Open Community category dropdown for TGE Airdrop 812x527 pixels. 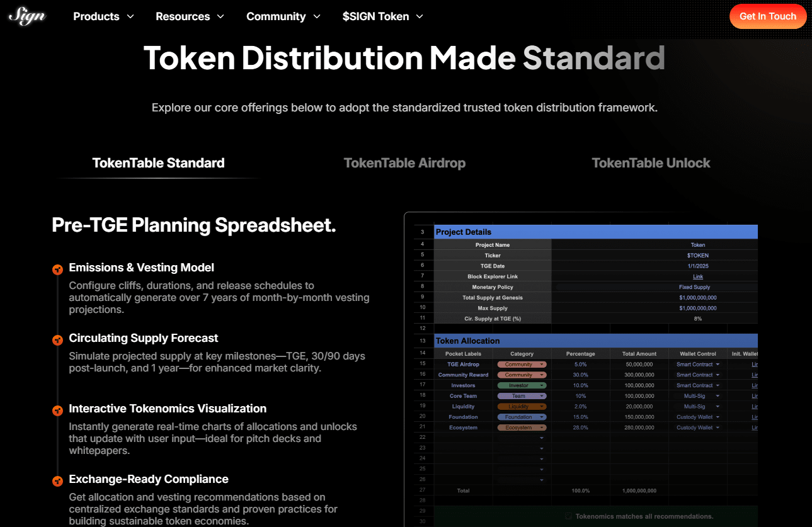[522, 365]
